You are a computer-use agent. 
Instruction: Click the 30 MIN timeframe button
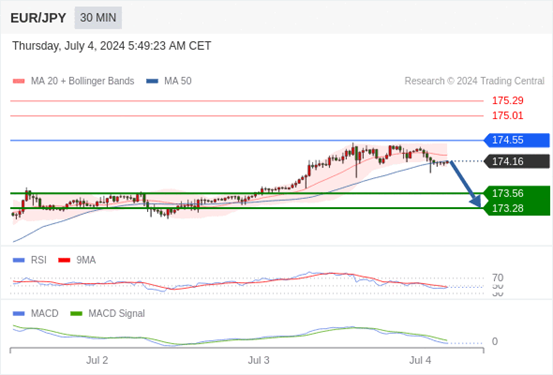tap(98, 18)
